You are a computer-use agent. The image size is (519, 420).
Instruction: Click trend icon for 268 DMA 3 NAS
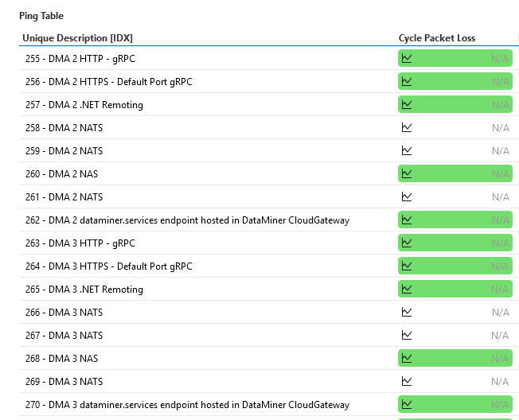pos(407,358)
